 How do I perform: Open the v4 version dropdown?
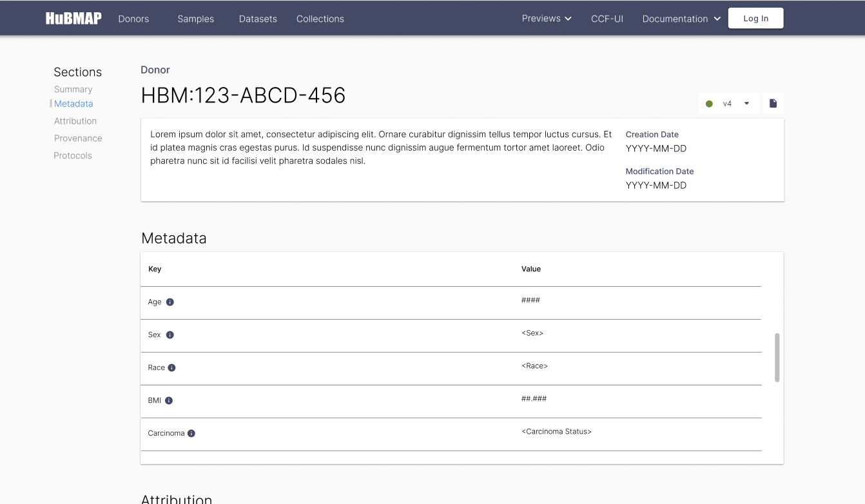coord(728,103)
